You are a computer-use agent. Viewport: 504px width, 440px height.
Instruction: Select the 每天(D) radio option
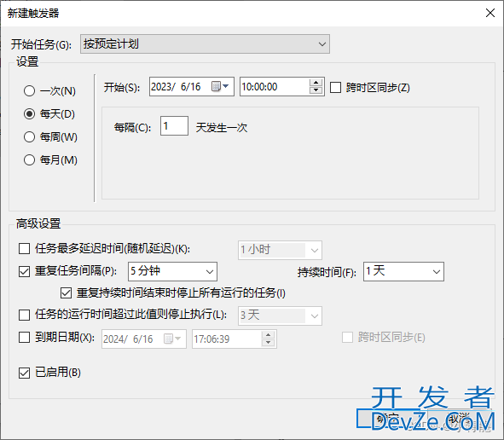(29, 113)
